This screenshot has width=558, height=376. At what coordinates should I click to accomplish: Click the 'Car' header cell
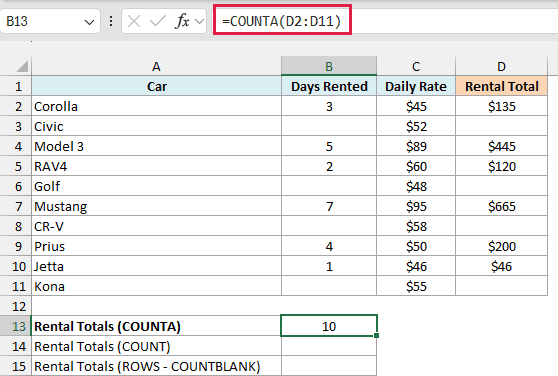tap(157, 86)
